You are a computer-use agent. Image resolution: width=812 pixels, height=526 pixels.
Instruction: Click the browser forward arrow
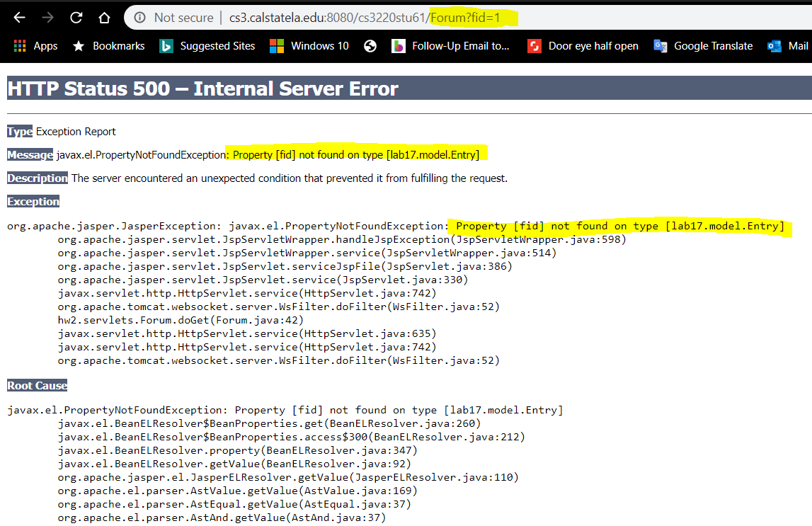click(x=47, y=18)
